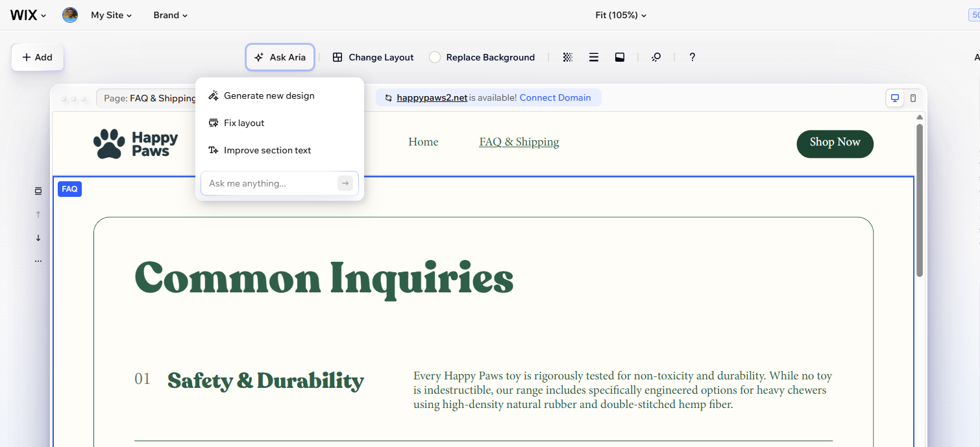This screenshot has width=980, height=447.
Task: Click the slanted half-filled square toolbar icon
Action: pos(620,57)
